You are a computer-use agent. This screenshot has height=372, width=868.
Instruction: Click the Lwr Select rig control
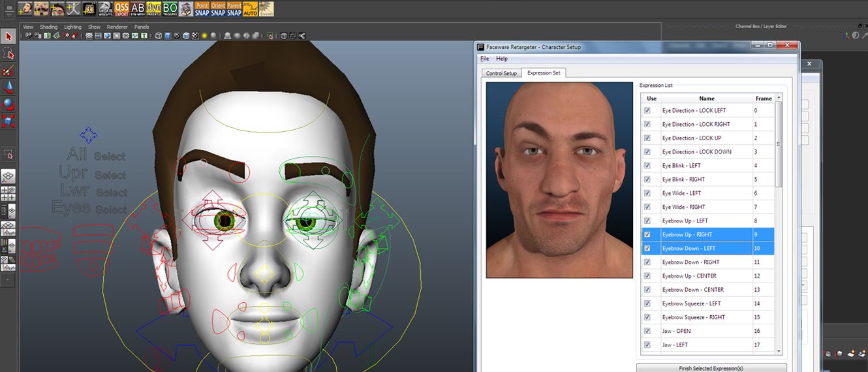pos(95,191)
